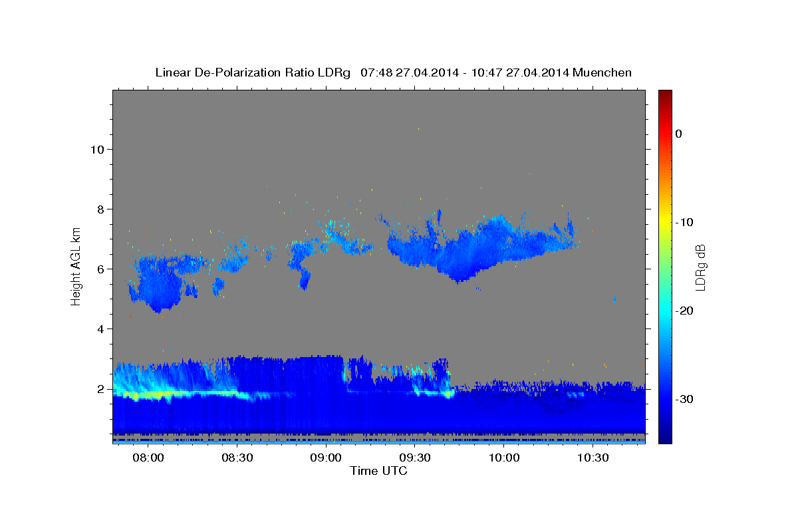
Task: Click the height tick label 2
Action: click(x=100, y=388)
